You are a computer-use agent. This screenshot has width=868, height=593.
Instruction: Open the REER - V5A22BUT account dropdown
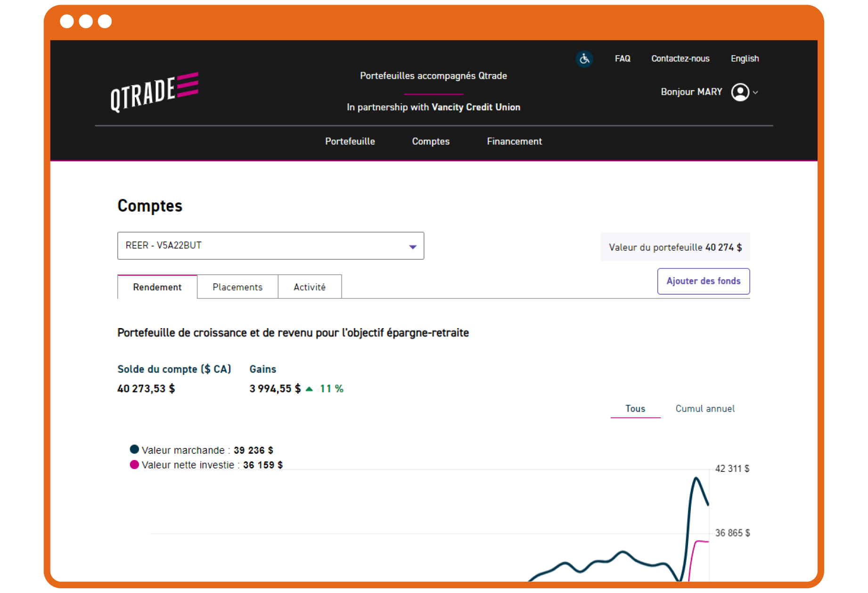click(x=270, y=246)
